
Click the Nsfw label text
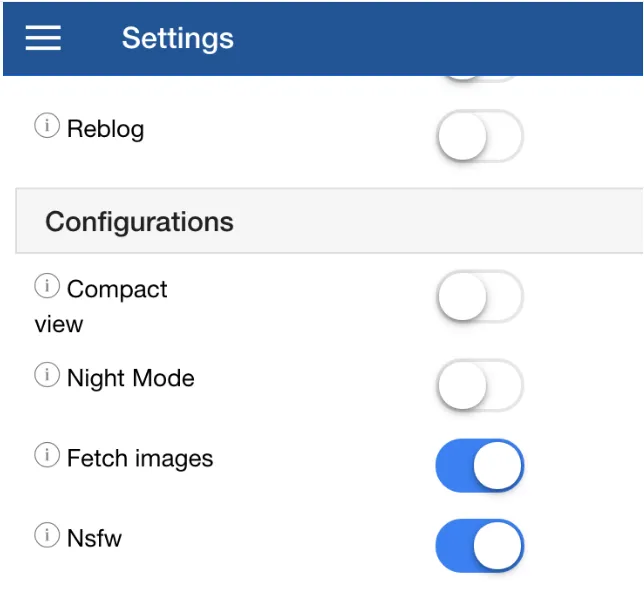[94, 538]
